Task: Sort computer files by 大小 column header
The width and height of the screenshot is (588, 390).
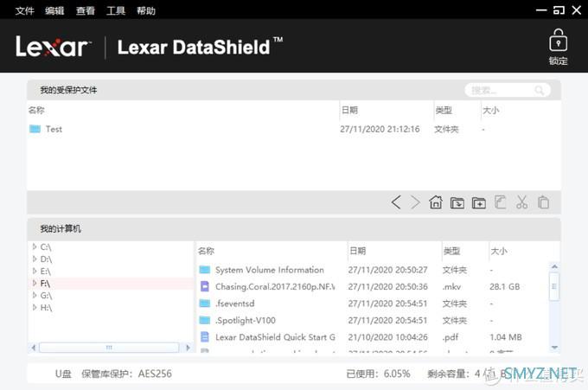Action: [499, 251]
